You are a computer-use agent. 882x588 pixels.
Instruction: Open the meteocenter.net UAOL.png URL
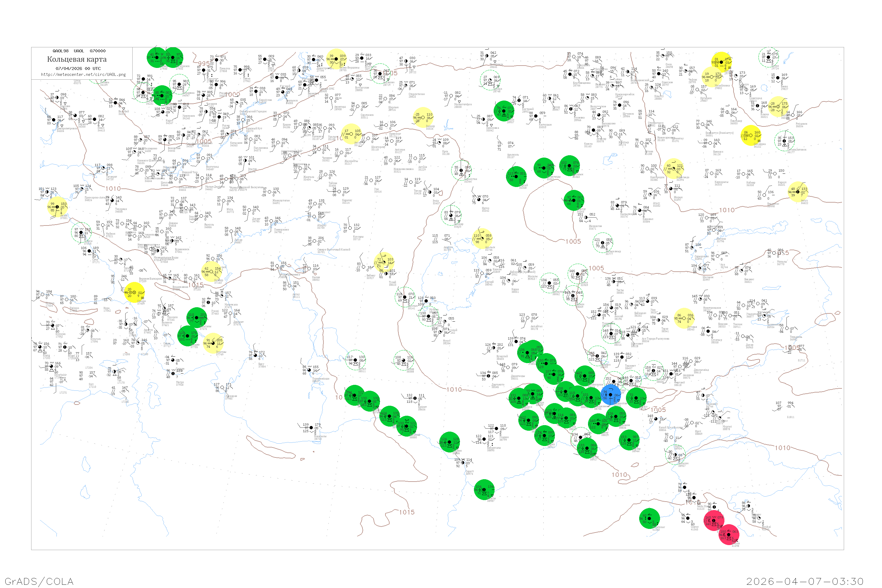click(83, 75)
